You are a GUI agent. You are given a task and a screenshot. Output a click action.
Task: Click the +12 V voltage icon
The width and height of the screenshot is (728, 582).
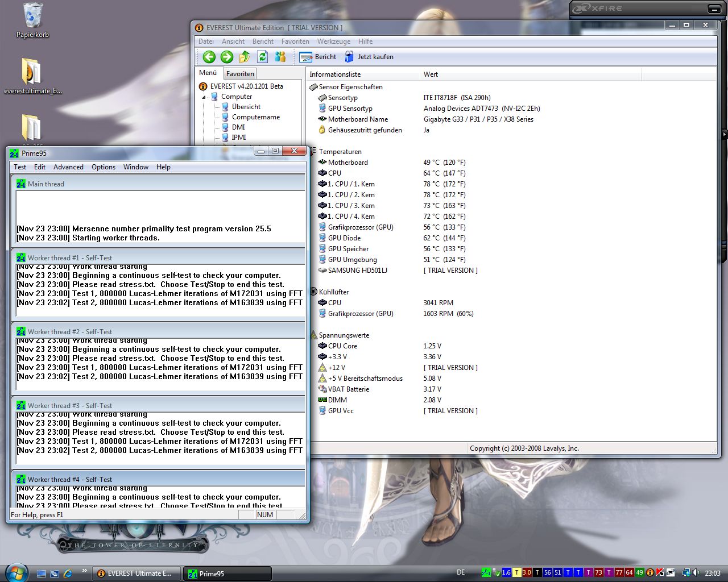click(x=322, y=368)
